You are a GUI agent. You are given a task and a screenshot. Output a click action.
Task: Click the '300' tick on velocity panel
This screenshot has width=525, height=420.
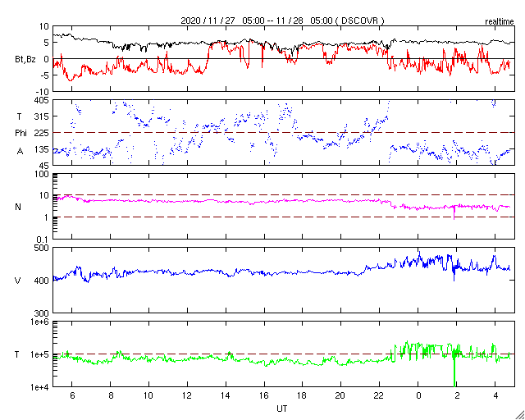click(x=42, y=313)
